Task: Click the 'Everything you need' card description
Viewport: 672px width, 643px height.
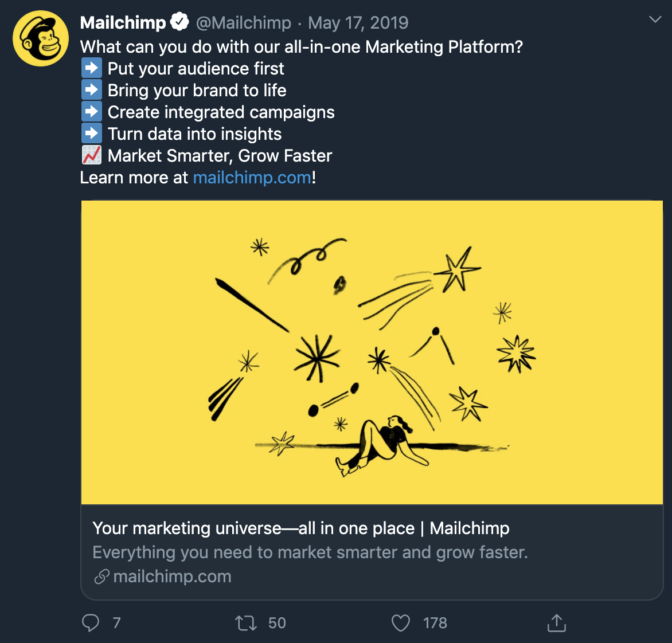Action: [310, 552]
